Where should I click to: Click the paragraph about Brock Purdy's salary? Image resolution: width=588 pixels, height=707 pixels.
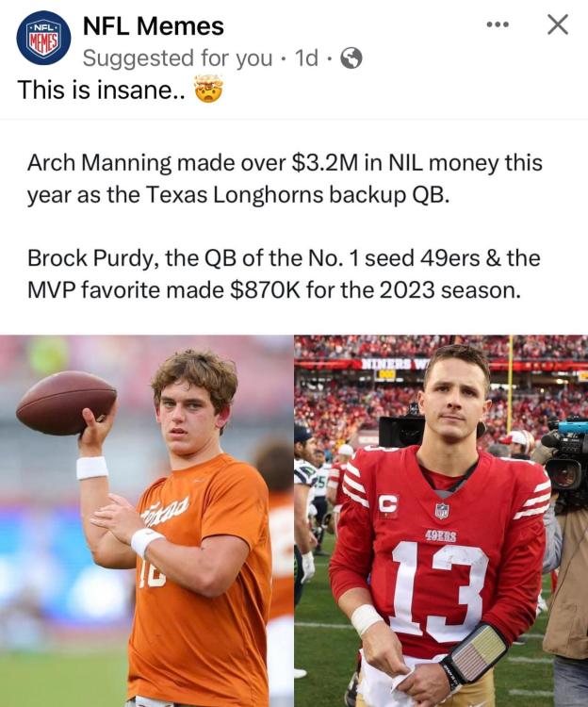[x=283, y=273]
